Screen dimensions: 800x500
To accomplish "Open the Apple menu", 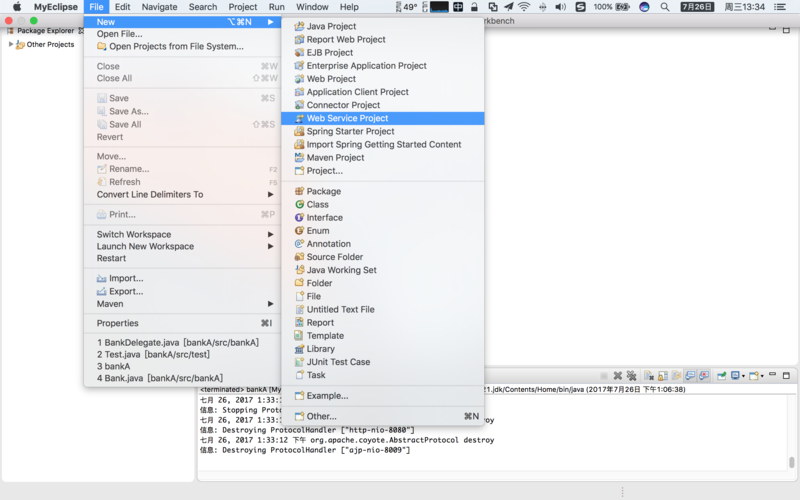I will tap(17, 7).
